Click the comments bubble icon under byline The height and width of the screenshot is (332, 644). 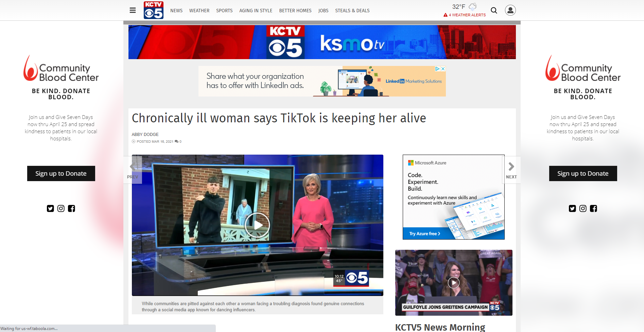176,141
